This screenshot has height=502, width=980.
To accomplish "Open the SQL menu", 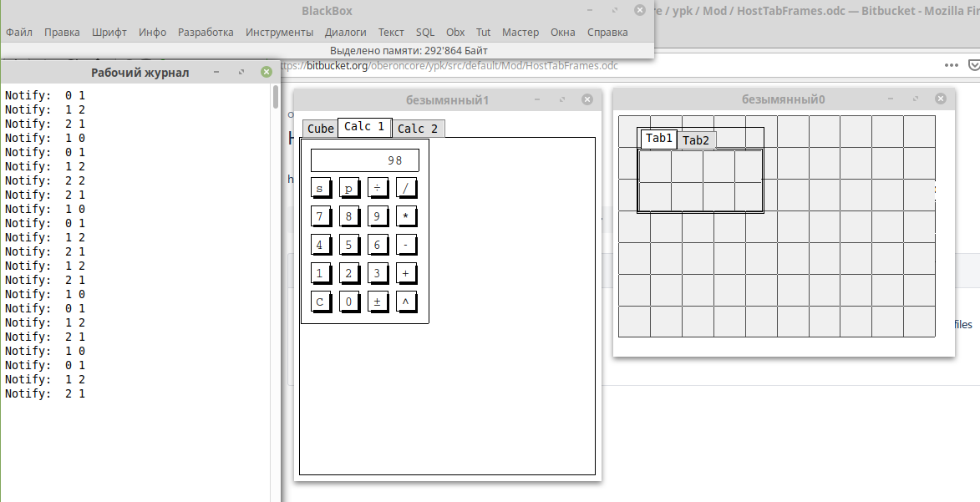I will tap(425, 33).
